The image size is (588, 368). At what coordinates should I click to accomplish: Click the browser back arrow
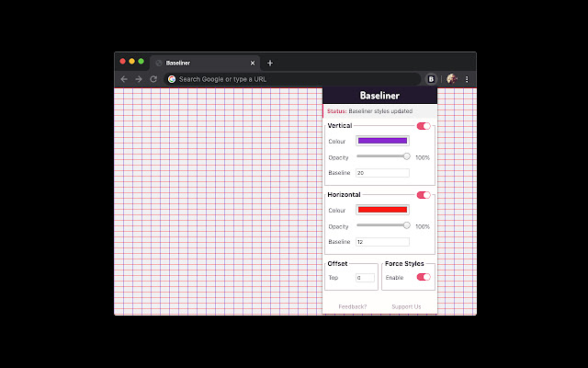pyautogui.click(x=124, y=79)
